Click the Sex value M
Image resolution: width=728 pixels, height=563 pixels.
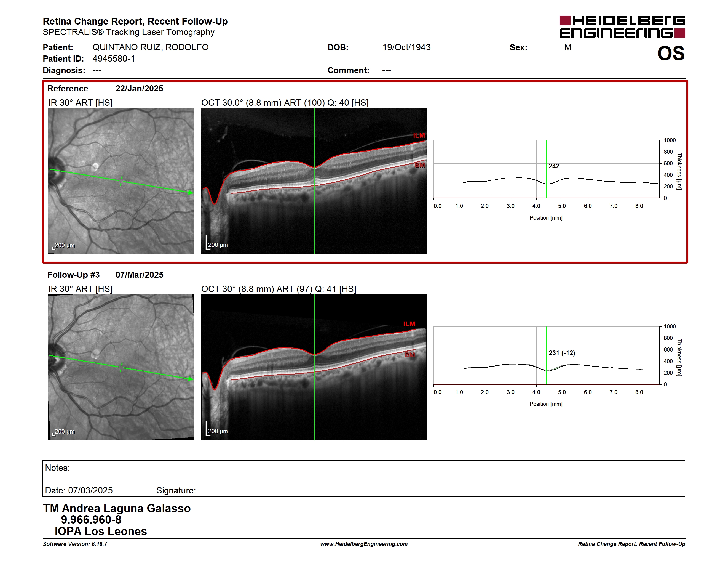[568, 47]
